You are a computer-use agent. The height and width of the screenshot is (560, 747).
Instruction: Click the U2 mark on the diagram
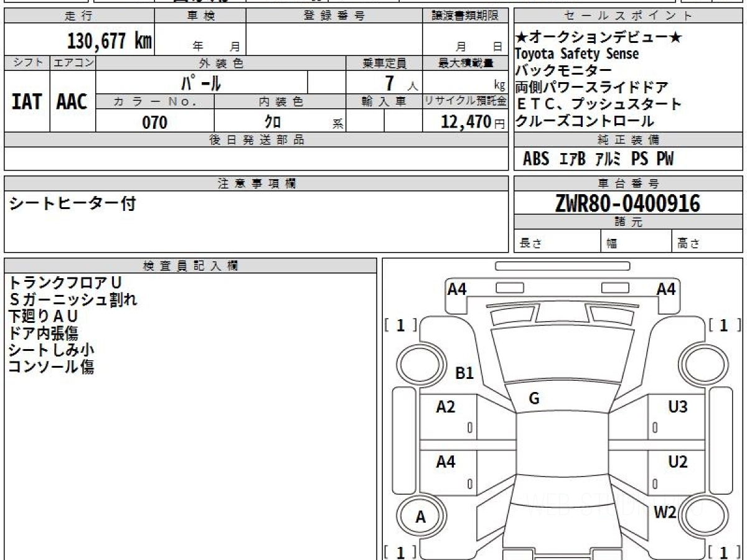(678, 462)
